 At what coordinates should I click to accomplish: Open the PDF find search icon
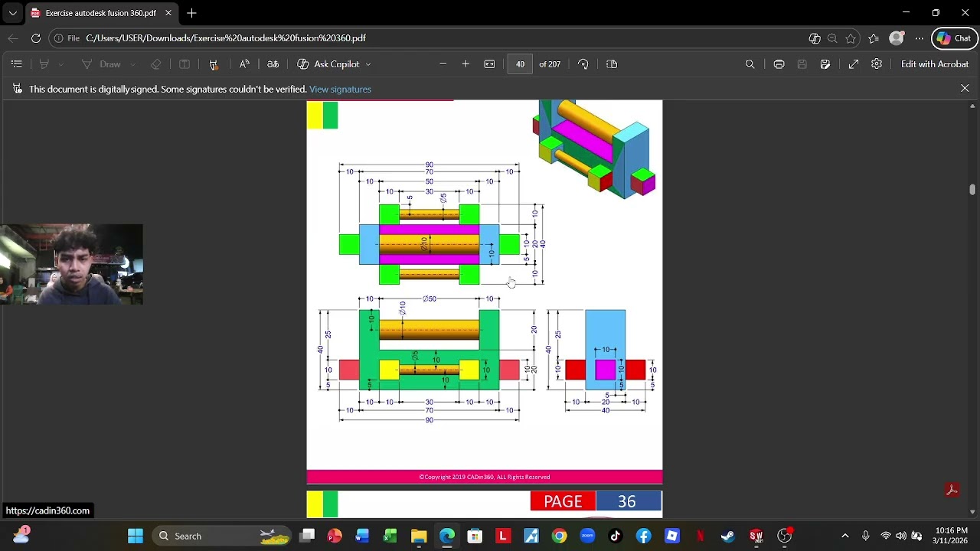coord(750,64)
